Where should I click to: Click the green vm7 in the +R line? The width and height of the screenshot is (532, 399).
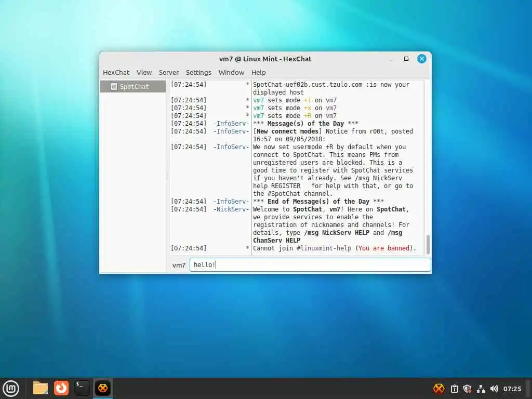(259, 116)
